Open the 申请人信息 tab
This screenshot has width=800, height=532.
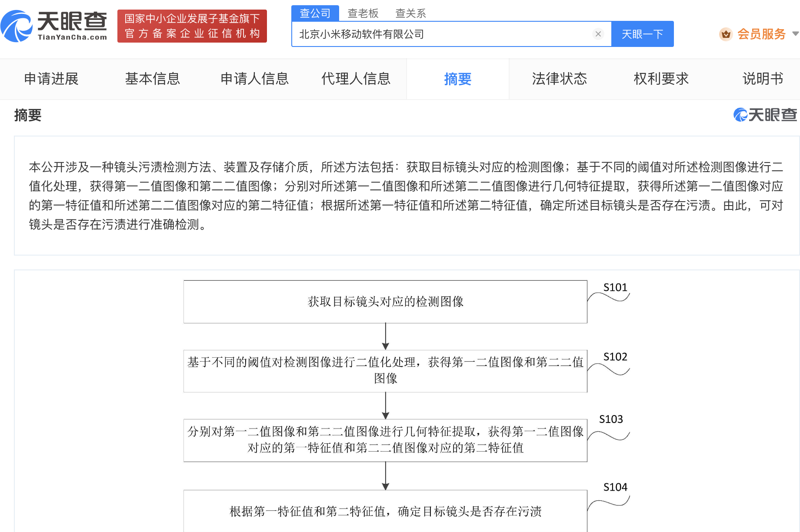click(x=254, y=79)
